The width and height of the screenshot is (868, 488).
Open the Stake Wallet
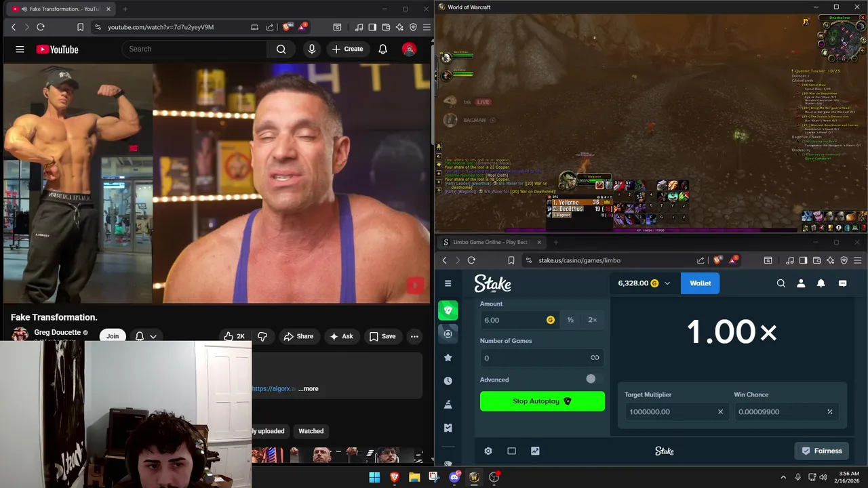(701, 283)
